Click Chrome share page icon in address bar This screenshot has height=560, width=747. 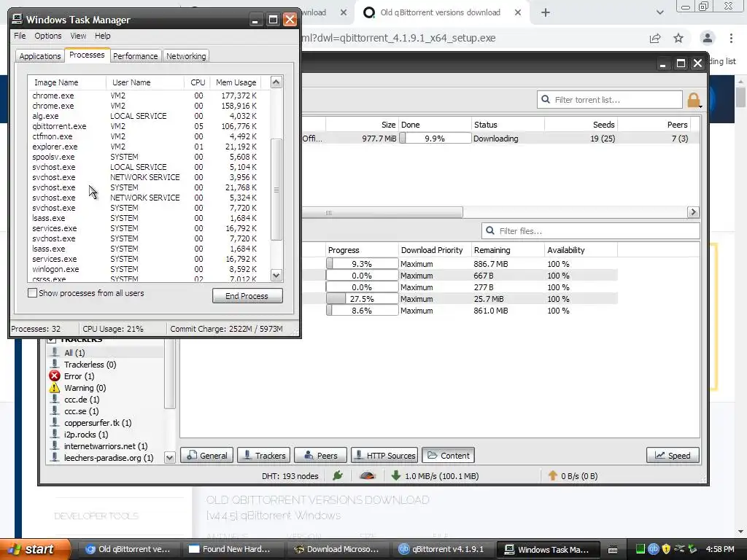click(x=655, y=38)
